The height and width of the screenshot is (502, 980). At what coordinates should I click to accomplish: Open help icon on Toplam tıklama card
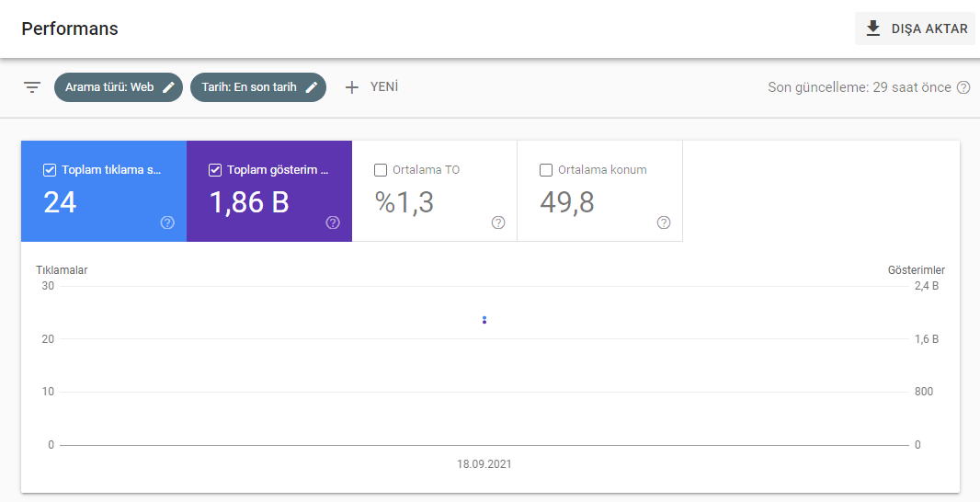coord(167,222)
